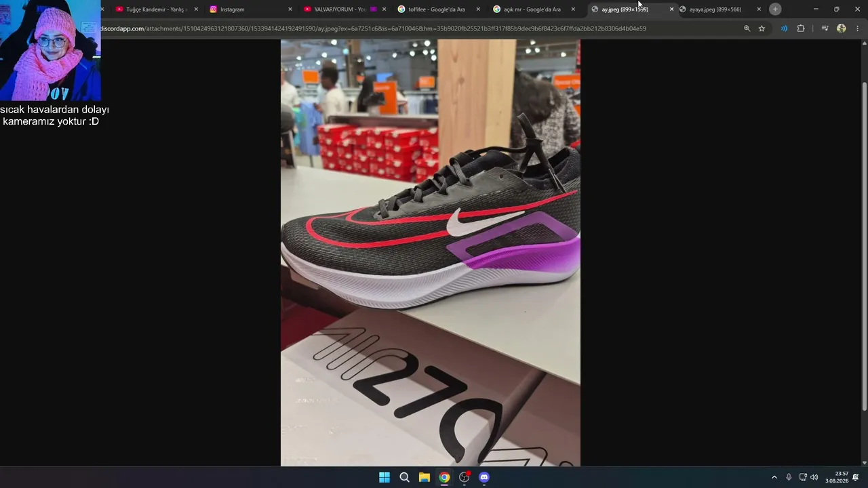Close the Tuğçe Kandemir tab
Image resolution: width=868 pixels, height=488 pixels.
[x=196, y=9]
